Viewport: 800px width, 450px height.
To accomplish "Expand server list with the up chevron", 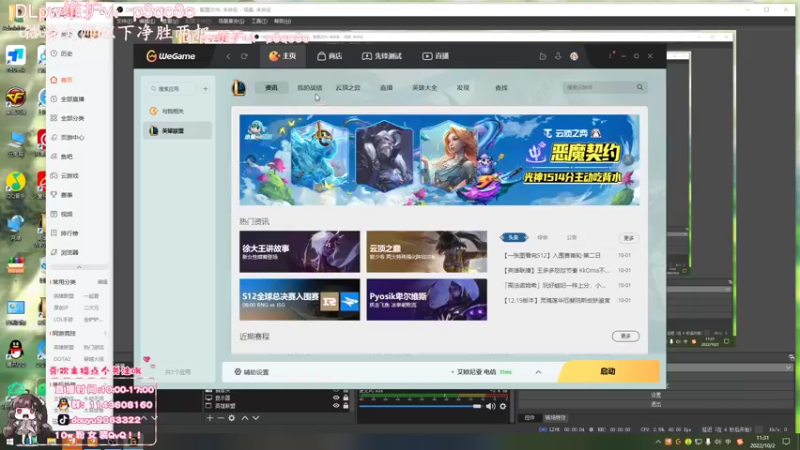I will (538, 372).
